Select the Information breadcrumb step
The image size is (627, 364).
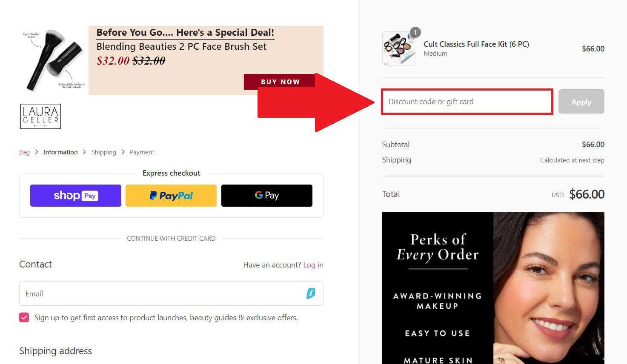pos(60,152)
